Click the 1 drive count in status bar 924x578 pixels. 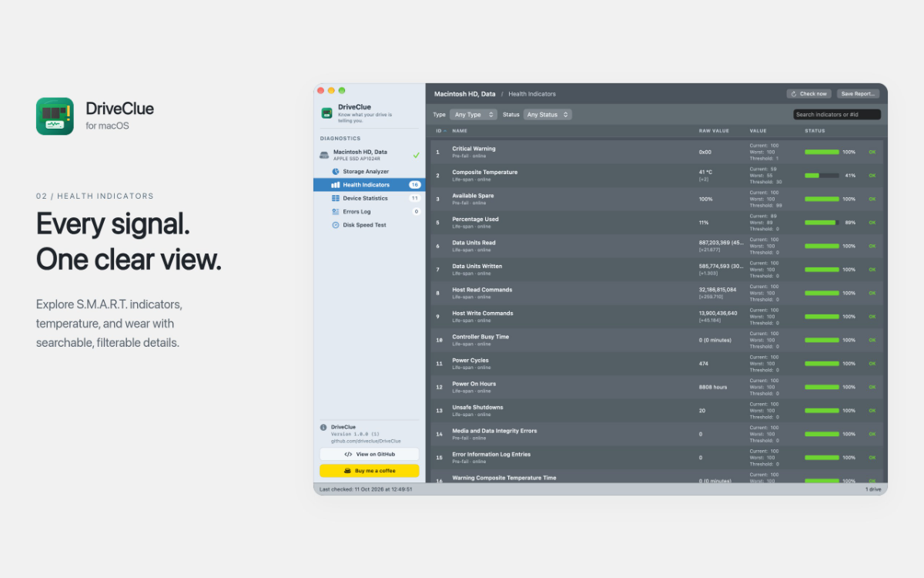[x=873, y=489]
